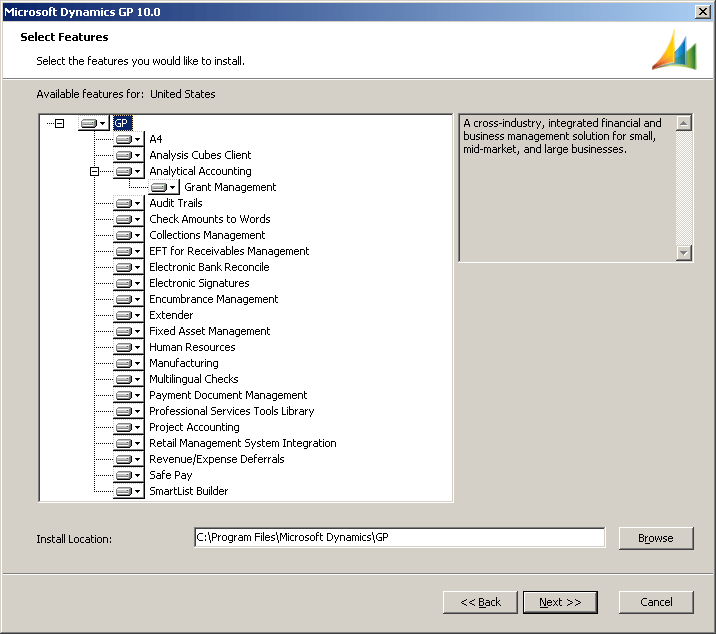Close the Microsoft Dynamics GP window
Viewport: 716px width, 634px height.
click(x=702, y=11)
